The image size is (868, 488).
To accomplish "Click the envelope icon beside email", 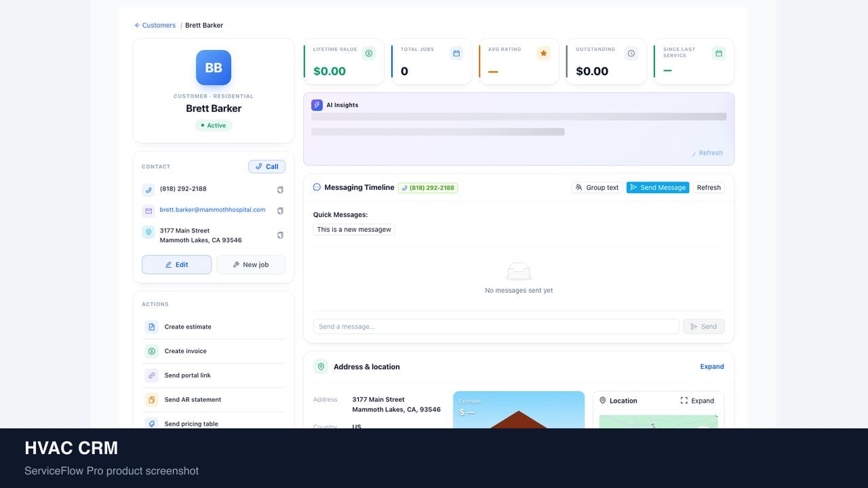I will point(148,211).
